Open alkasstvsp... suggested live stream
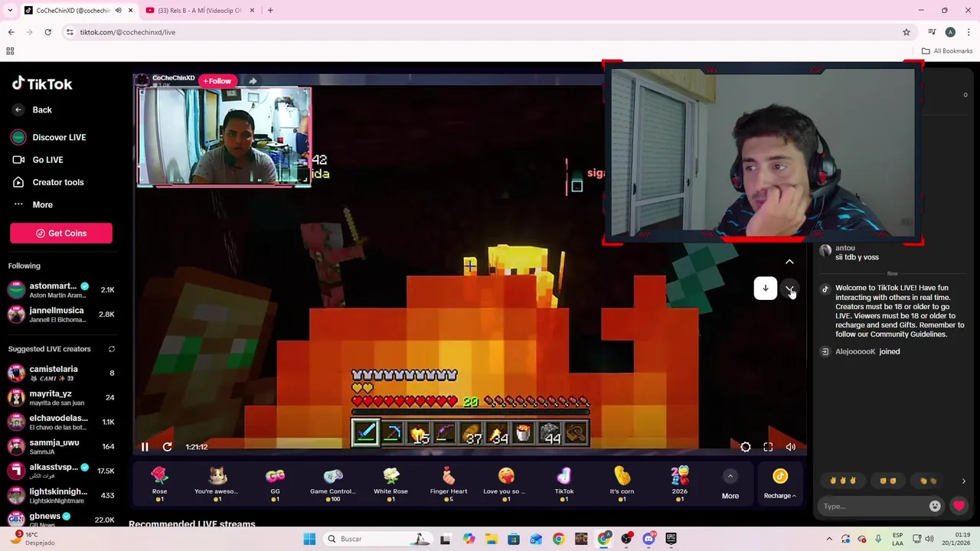The width and height of the screenshot is (980, 551). (x=61, y=471)
